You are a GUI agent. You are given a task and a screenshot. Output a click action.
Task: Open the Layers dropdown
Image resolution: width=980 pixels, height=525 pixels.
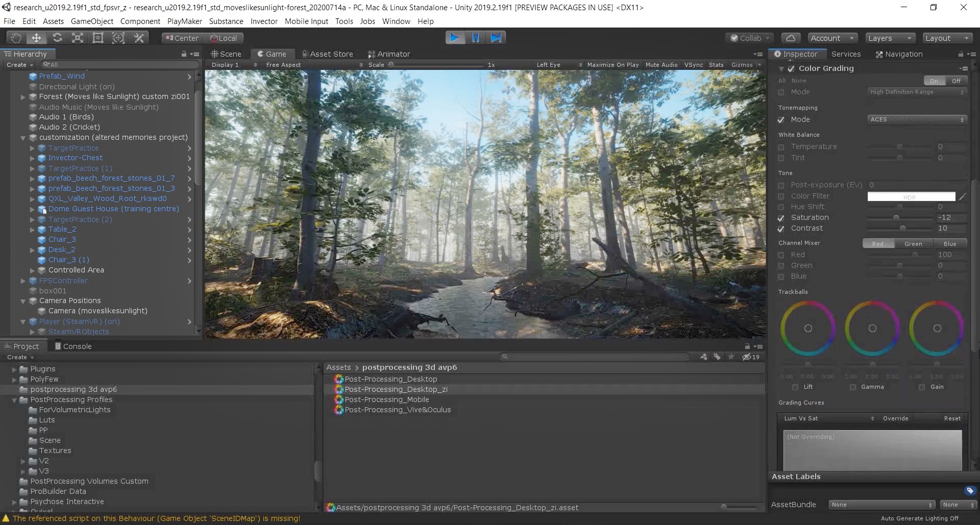(x=890, y=38)
